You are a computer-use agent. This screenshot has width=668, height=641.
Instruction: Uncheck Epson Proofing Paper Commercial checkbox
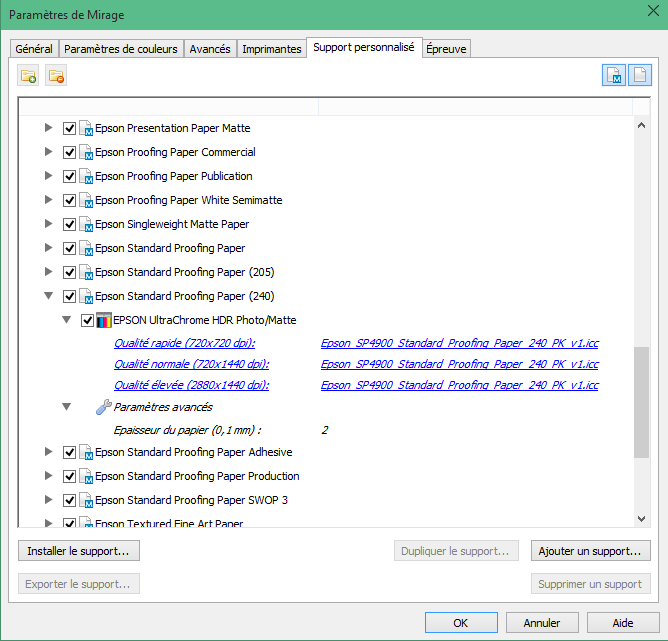[69, 152]
